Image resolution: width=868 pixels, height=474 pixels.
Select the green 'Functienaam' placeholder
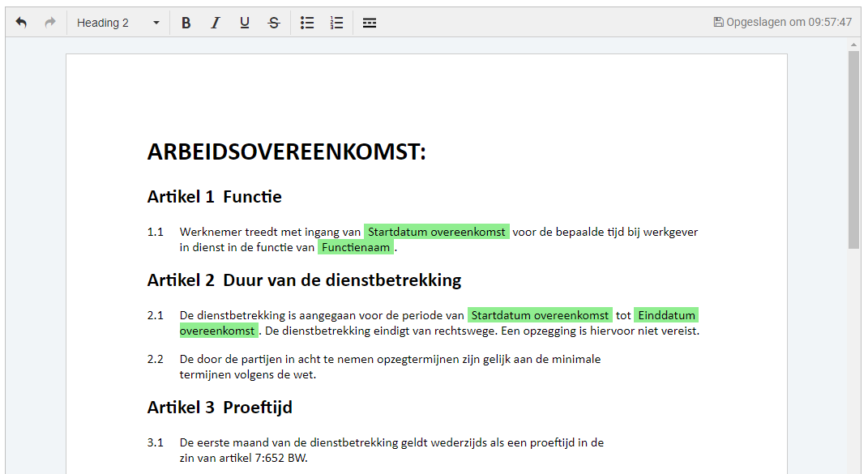pos(356,247)
